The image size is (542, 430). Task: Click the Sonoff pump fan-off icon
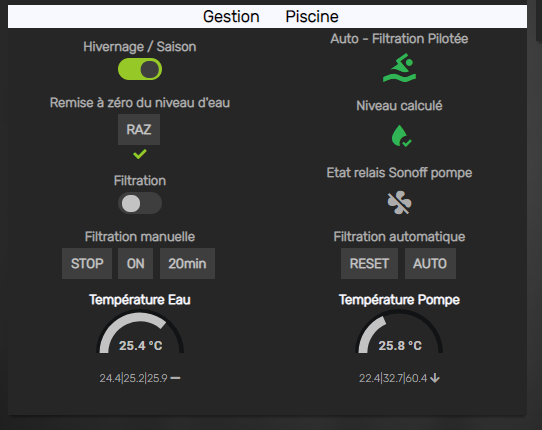click(399, 203)
